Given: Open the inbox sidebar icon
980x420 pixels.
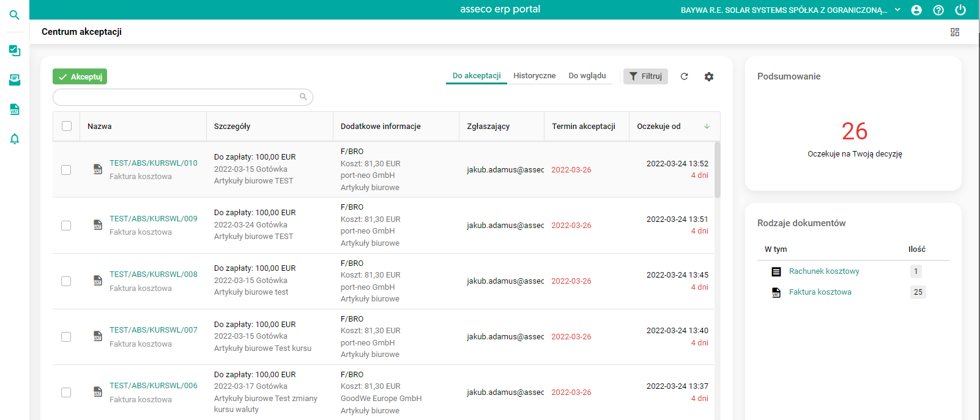Looking at the screenshot, I should (15, 80).
